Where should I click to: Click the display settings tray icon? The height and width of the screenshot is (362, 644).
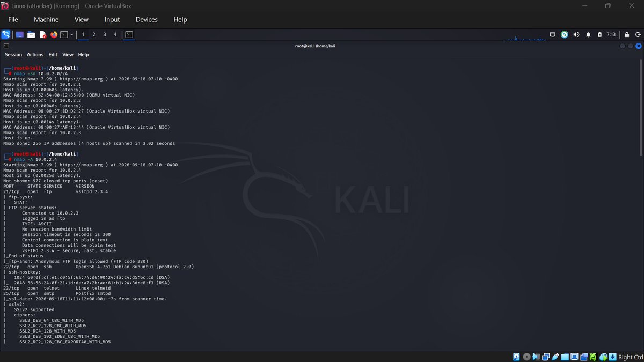tap(552, 35)
